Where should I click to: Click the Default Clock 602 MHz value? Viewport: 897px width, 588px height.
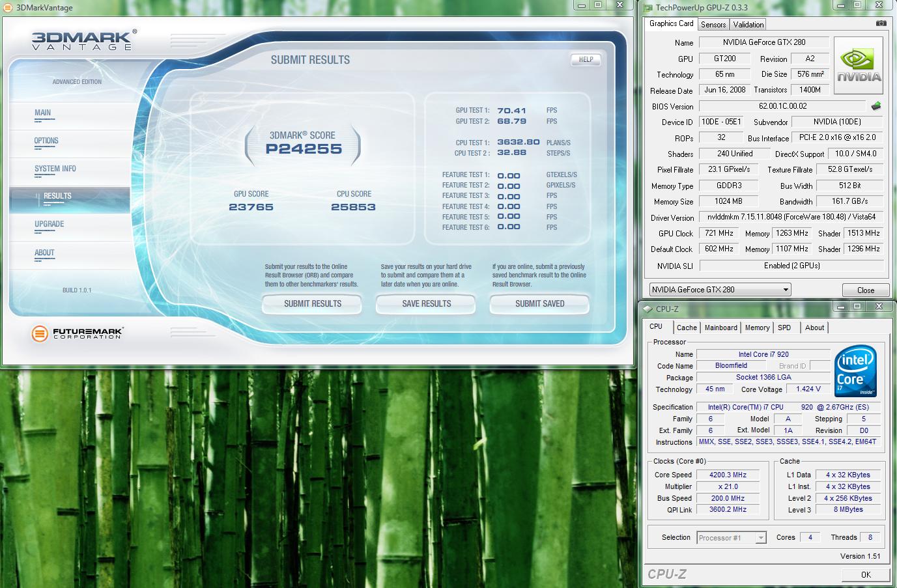(x=719, y=249)
